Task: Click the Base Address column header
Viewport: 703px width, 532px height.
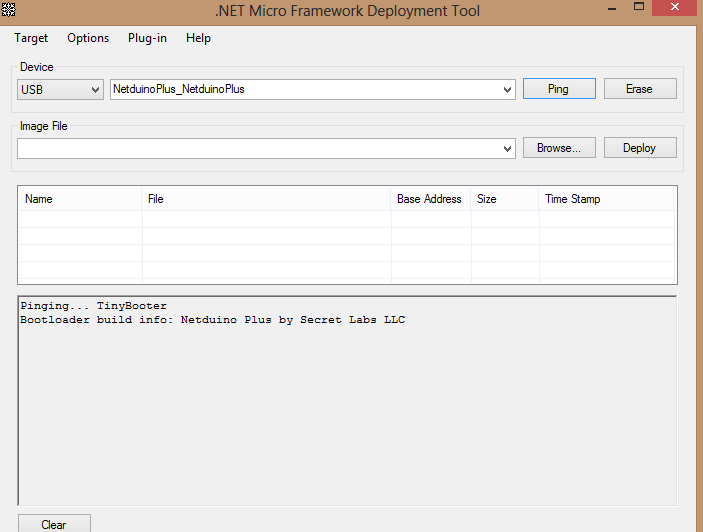Action: tap(430, 199)
